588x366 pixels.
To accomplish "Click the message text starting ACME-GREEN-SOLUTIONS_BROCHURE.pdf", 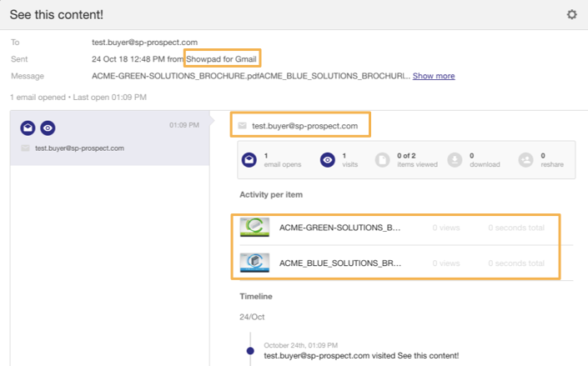I will 251,76.
